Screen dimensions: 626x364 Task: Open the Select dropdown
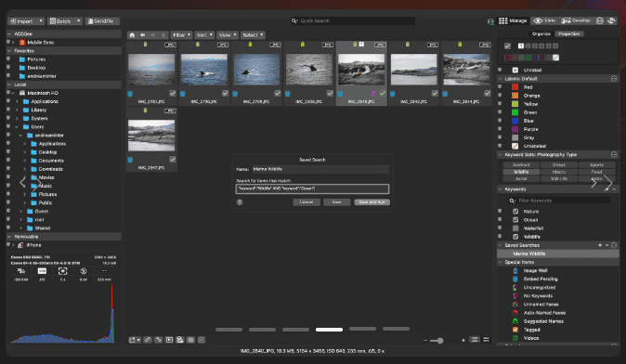pyautogui.click(x=254, y=35)
